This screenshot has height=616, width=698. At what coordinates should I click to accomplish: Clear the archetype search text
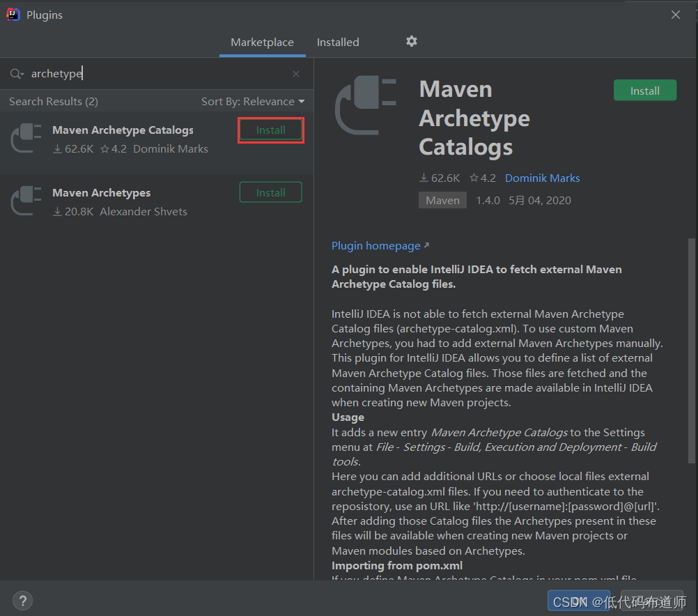coord(296,74)
